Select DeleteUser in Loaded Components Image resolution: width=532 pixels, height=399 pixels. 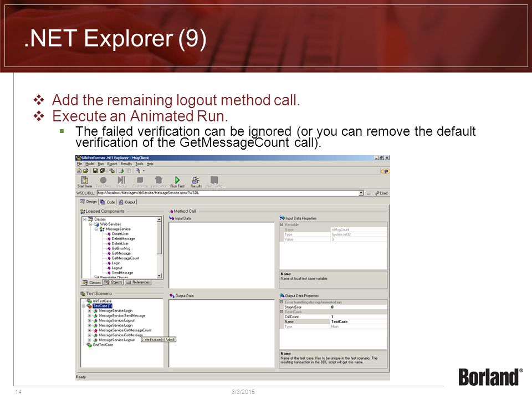click(120, 244)
